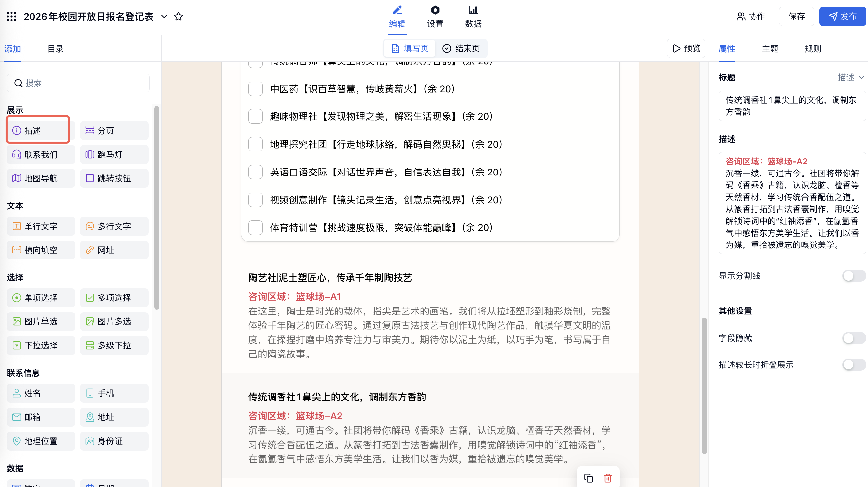
Task: Add a 多行文字 field
Action: click(x=114, y=226)
